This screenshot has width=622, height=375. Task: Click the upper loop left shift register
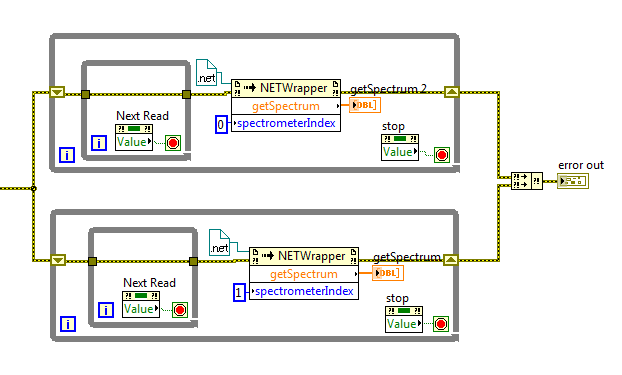pyautogui.click(x=57, y=92)
